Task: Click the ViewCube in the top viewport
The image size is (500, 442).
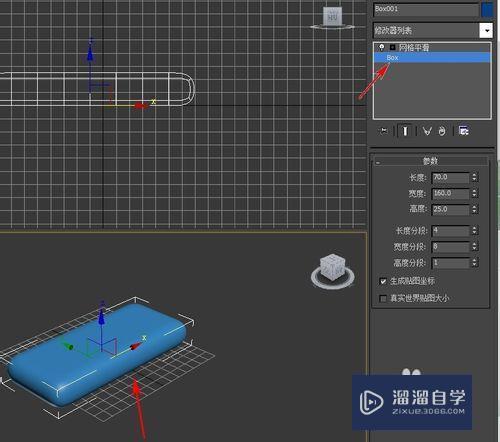Action: tap(332, 17)
